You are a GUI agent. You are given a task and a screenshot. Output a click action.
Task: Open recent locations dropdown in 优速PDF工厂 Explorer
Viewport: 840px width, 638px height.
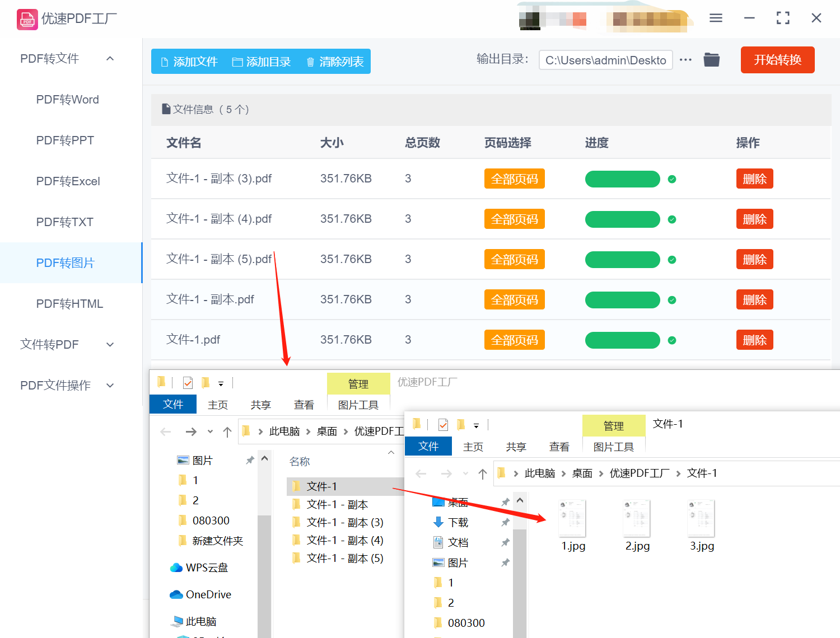[210, 431]
